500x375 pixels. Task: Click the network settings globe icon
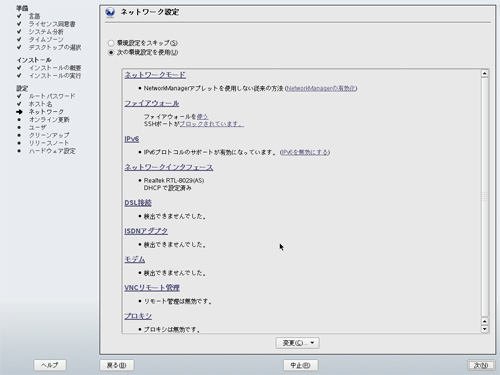[110, 12]
